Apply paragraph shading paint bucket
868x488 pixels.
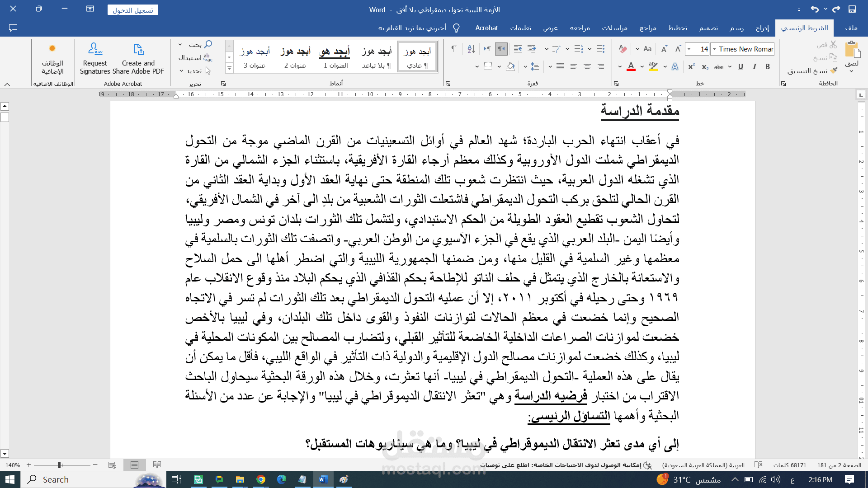pyautogui.click(x=510, y=67)
